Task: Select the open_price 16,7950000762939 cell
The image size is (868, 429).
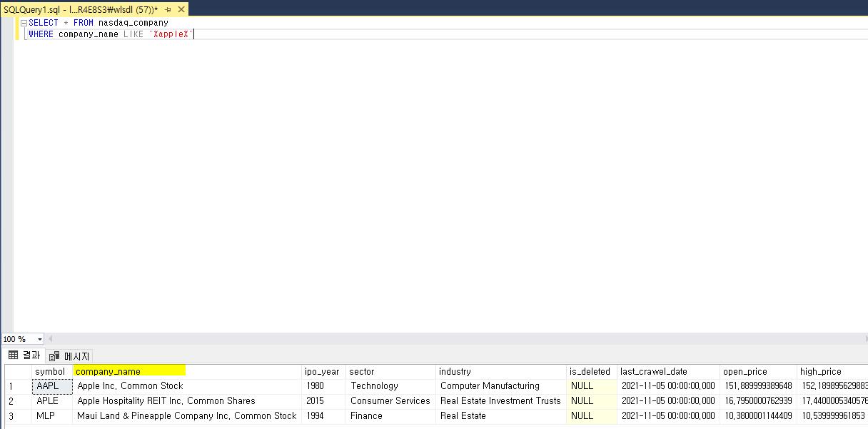Action: tap(759, 401)
